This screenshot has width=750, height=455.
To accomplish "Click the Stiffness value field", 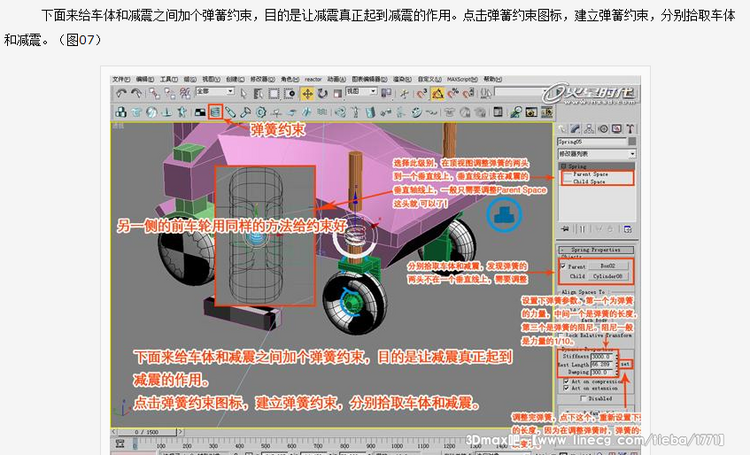I will pos(602,356).
